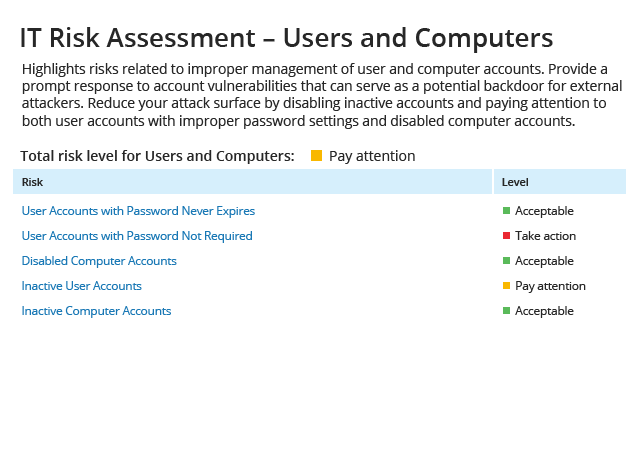
Task: Open User Accounts with Password Not Required link
Action: point(137,236)
